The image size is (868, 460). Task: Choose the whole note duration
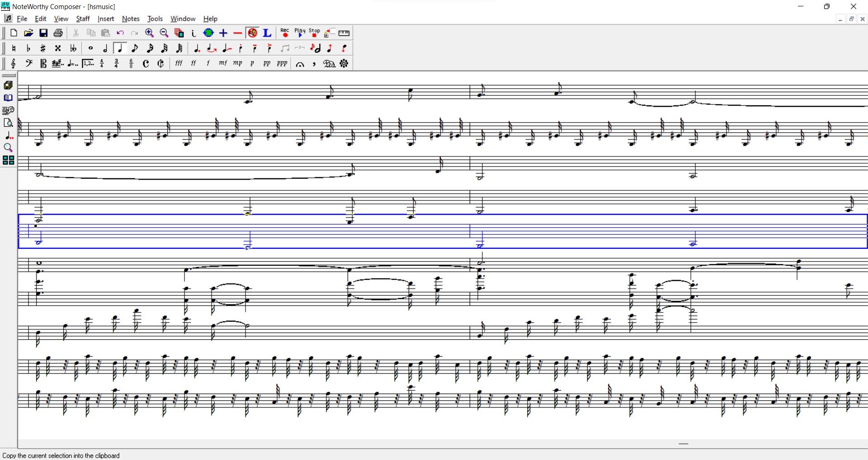pyautogui.click(x=90, y=48)
